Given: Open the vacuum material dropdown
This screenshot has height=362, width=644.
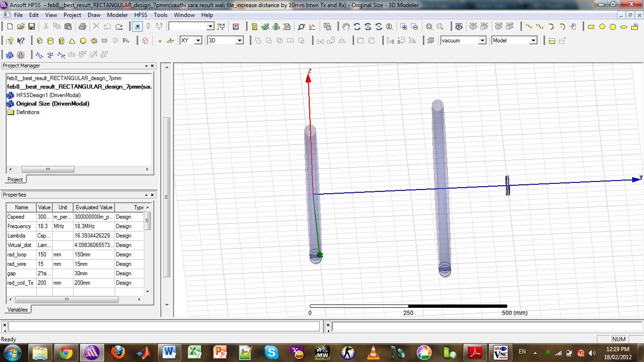Looking at the screenshot, I should pyautogui.click(x=482, y=41).
